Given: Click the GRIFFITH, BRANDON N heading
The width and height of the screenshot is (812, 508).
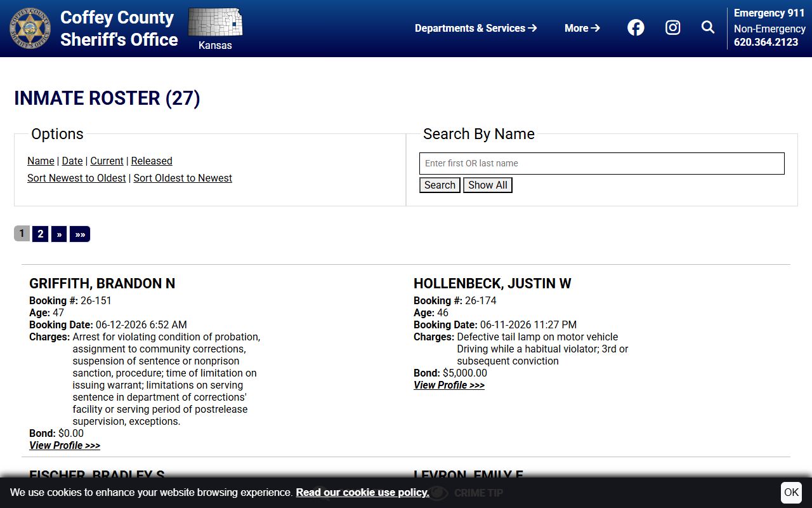Looking at the screenshot, I should point(102,284).
